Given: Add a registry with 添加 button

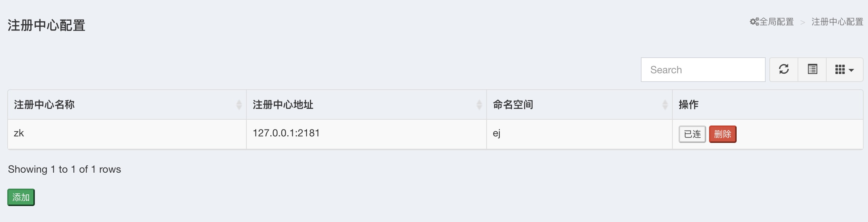Looking at the screenshot, I should (x=21, y=197).
